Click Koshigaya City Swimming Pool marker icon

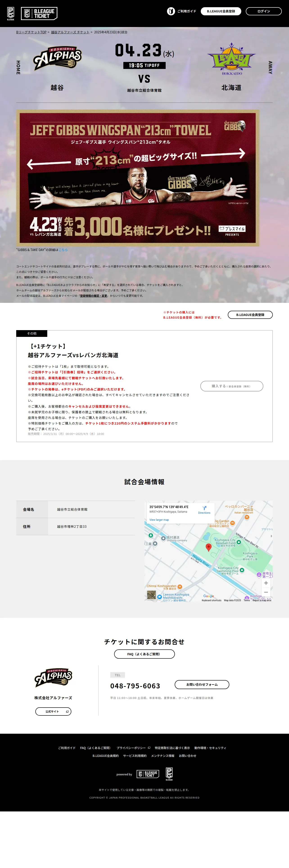[242, 570]
